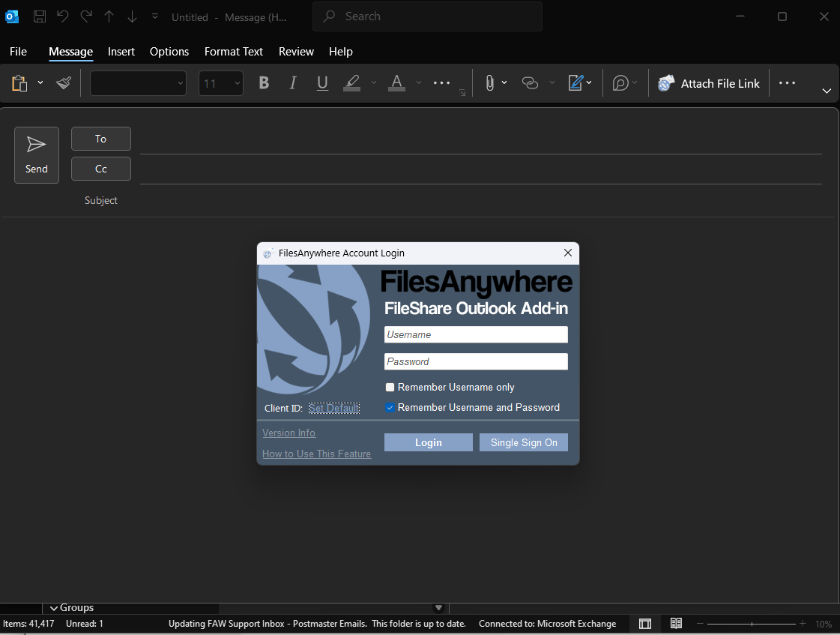Switch to normal view in status bar
This screenshot has height=635, width=840.
pyautogui.click(x=645, y=624)
